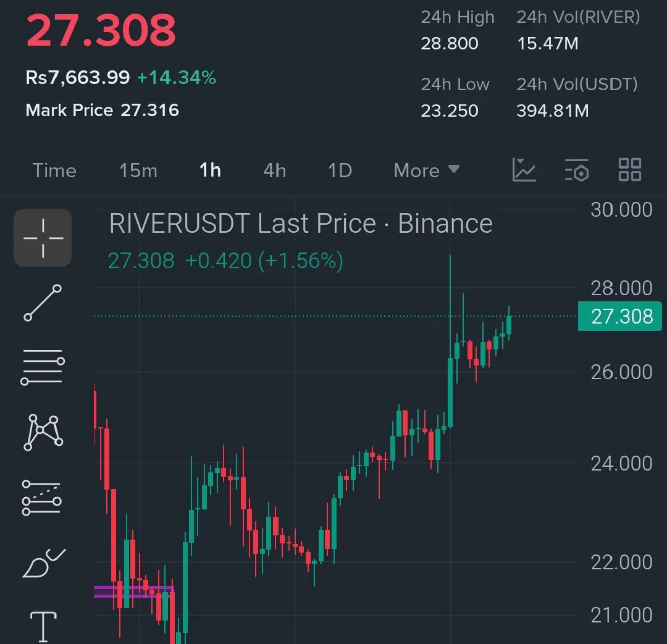
Task: Open the chart indicators icon
Action: coord(524,170)
